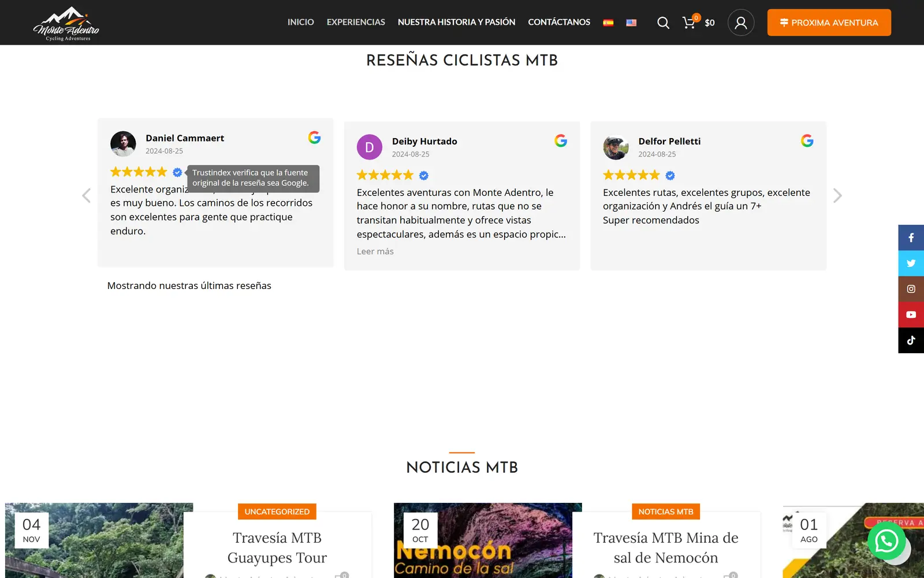The height and width of the screenshot is (578, 924).
Task: Open the TikTok social sidebar icon
Action: 911,340
